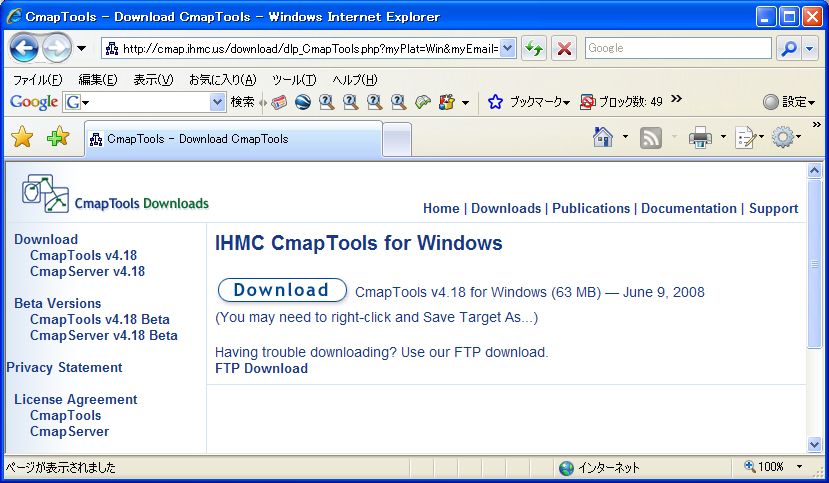The height and width of the screenshot is (483, 829).
Task: Click the CmapTools Downloads logo
Action: pos(115,194)
